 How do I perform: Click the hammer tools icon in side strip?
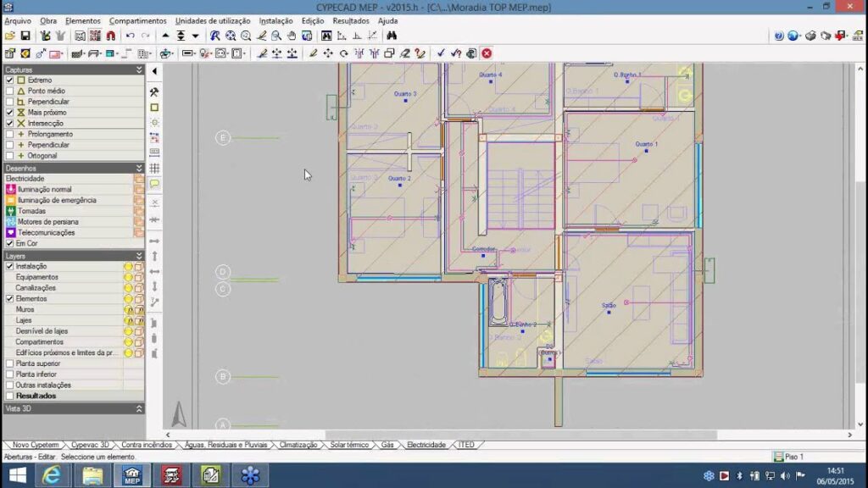coord(154,91)
